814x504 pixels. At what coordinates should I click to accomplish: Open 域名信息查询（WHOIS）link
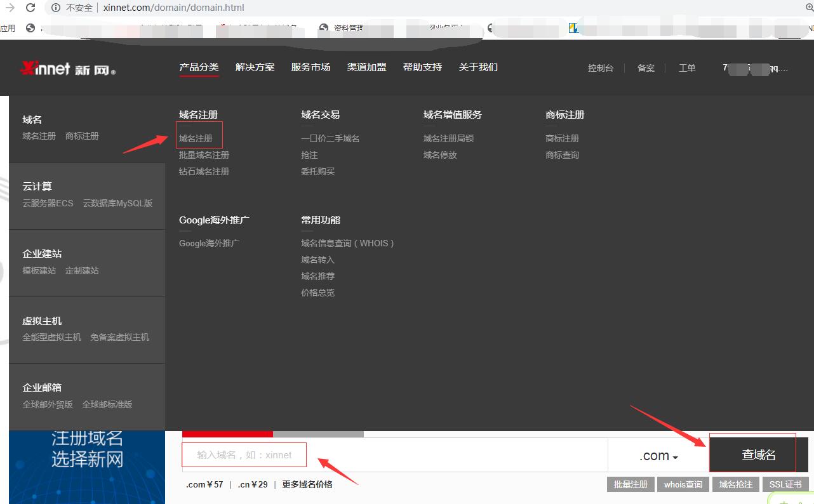coord(348,243)
